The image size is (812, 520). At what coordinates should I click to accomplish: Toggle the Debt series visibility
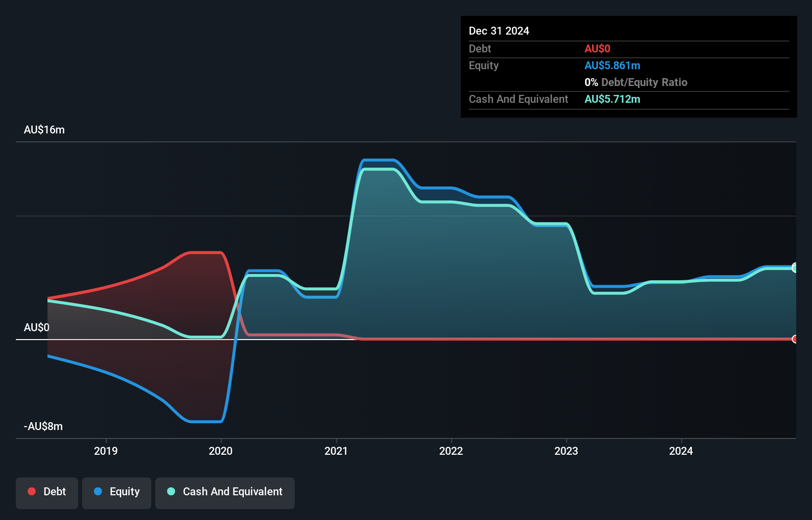pos(46,491)
